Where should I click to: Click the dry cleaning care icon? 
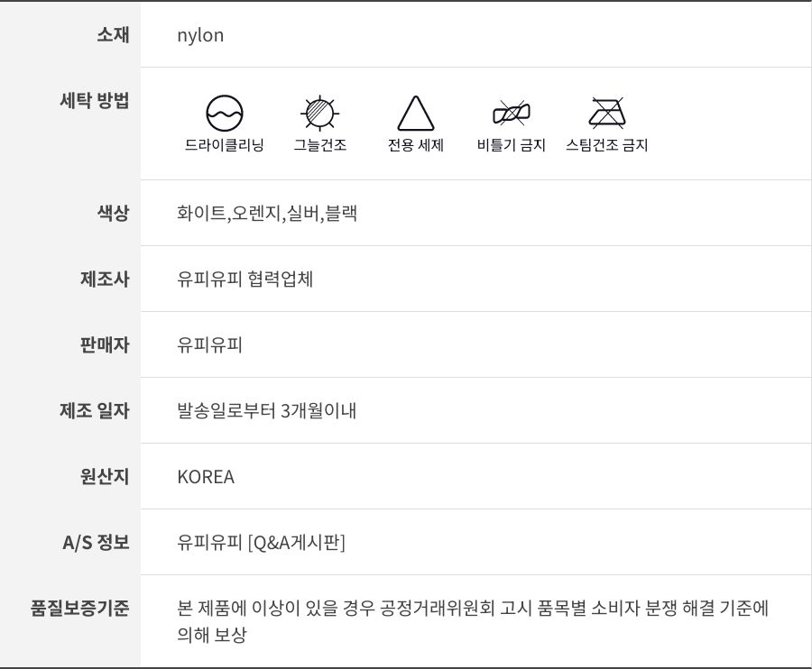[x=225, y=114]
